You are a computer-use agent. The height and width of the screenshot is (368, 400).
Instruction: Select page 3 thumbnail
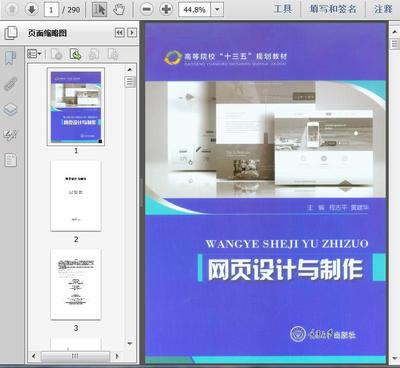[76, 284]
